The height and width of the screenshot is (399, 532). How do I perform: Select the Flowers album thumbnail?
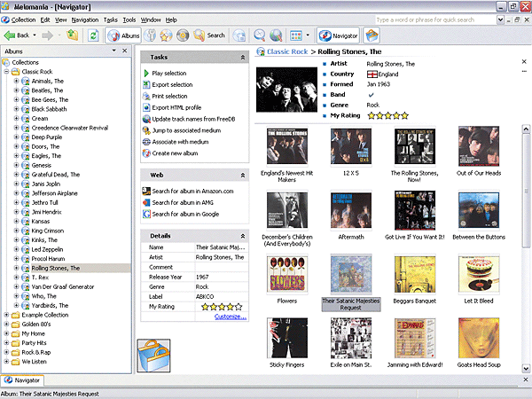coord(287,274)
